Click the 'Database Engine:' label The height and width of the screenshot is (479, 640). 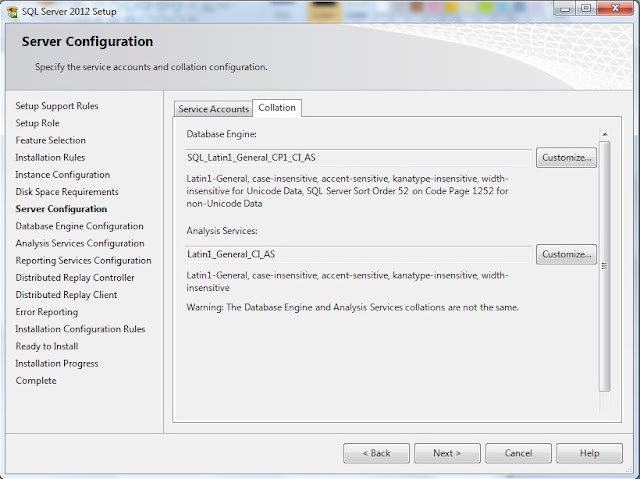221,134
